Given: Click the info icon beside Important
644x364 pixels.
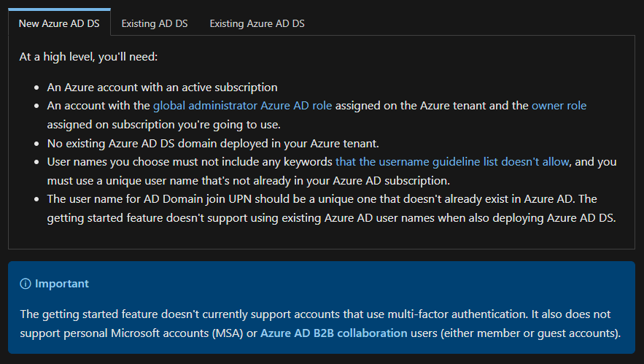Looking at the screenshot, I should pyautogui.click(x=26, y=284).
